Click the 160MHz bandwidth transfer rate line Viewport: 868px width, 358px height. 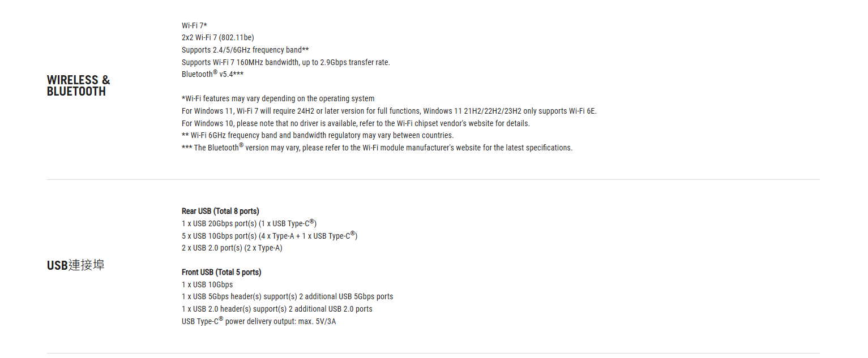pos(286,62)
